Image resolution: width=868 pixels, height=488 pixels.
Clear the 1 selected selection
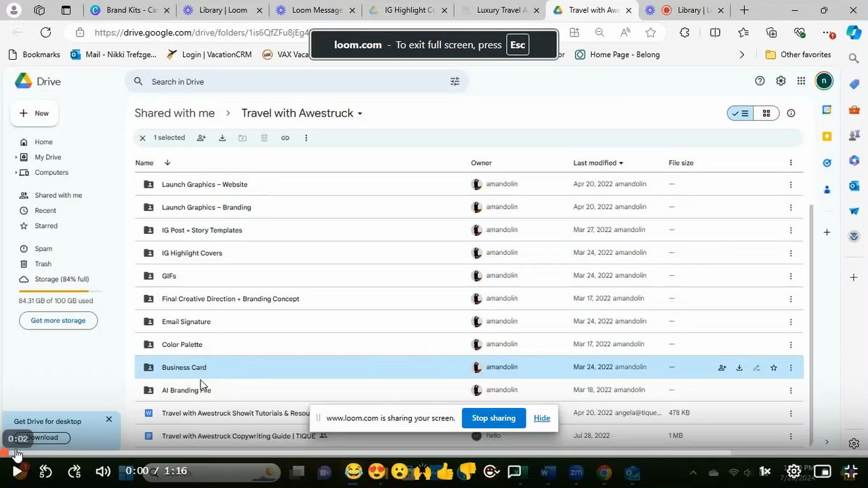point(142,138)
